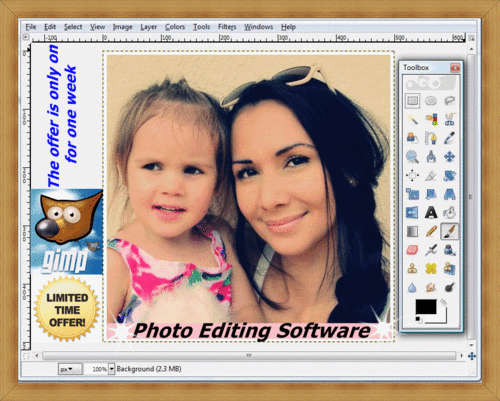Open the Windows menu
Screen dimensions: 500x401
pyautogui.click(x=259, y=27)
